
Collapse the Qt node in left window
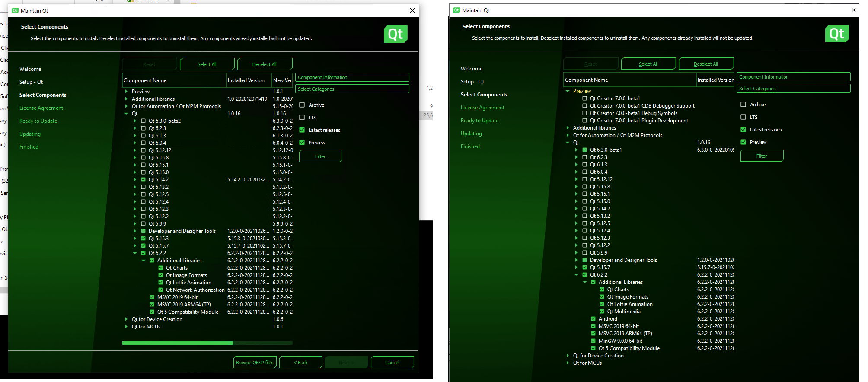126,114
